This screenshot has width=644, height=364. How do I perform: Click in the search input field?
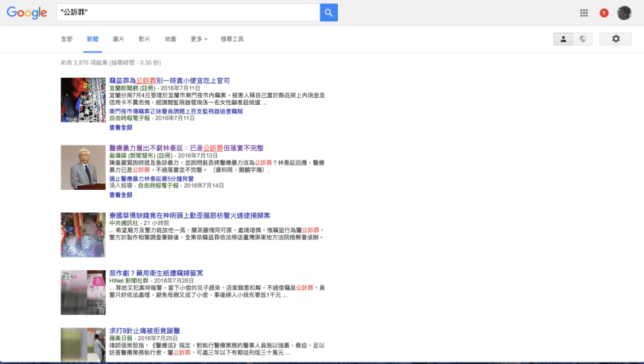point(188,13)
